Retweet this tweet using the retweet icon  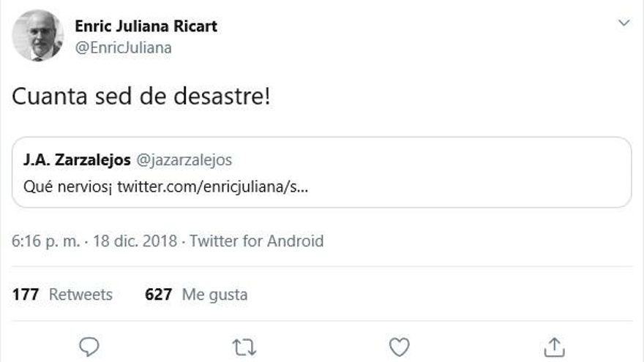[243, 345]
